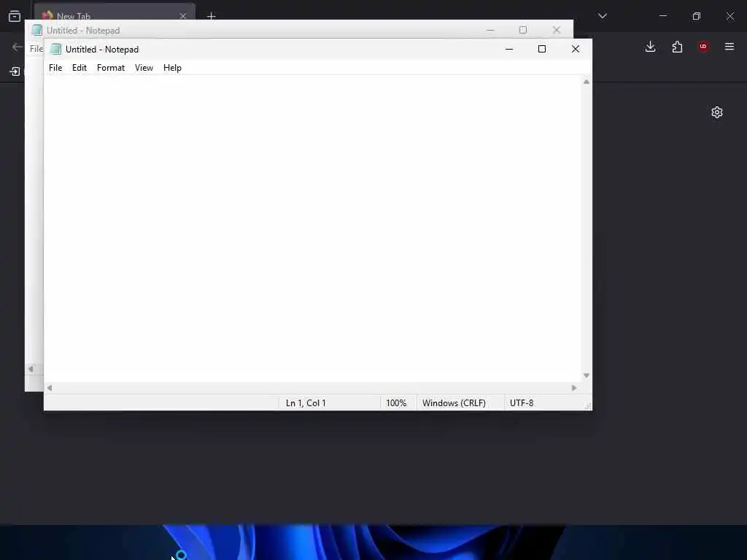Open a new browser tab with plus button
747x560 pixels.
[211, 16]
